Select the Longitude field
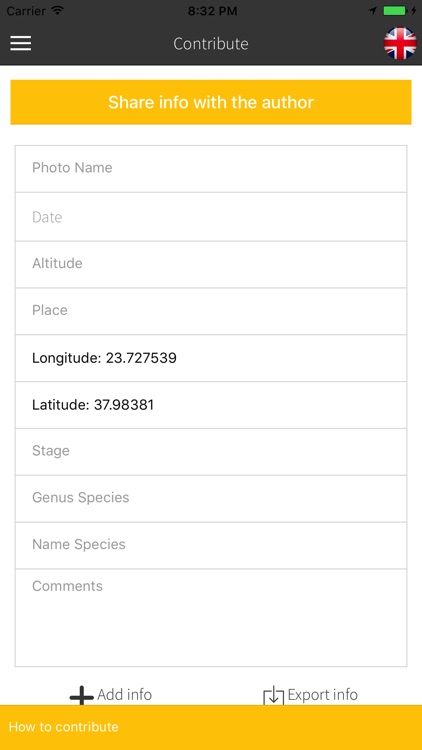Image resolution: width=422 pixels, height=750 pixels. point(211,358)
